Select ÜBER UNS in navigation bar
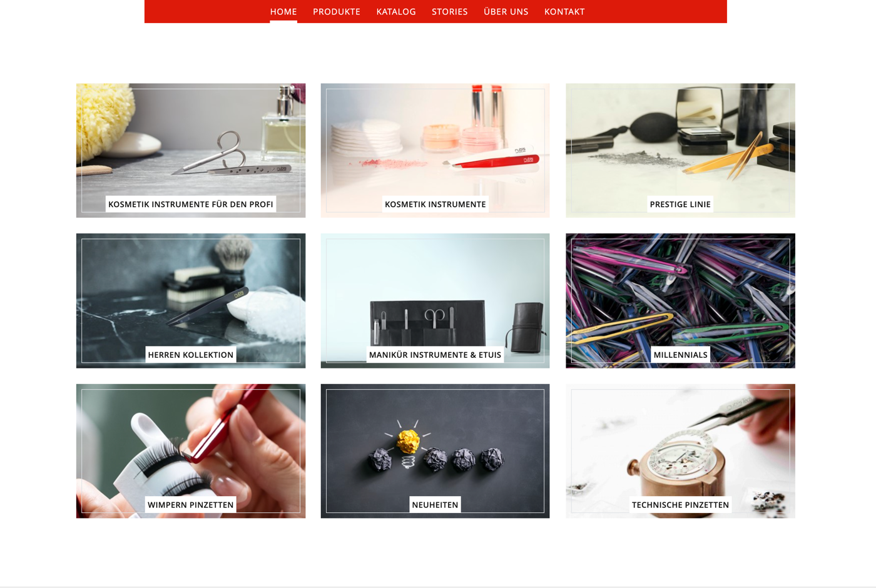 pos(506,12)
